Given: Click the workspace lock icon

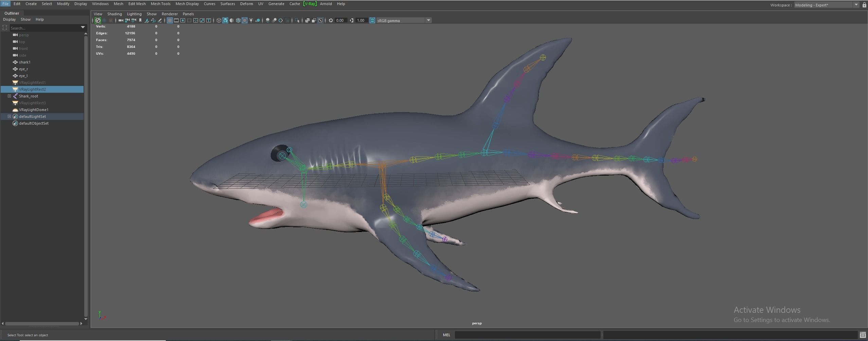Looking at the screenshot, I should [864, 5].
